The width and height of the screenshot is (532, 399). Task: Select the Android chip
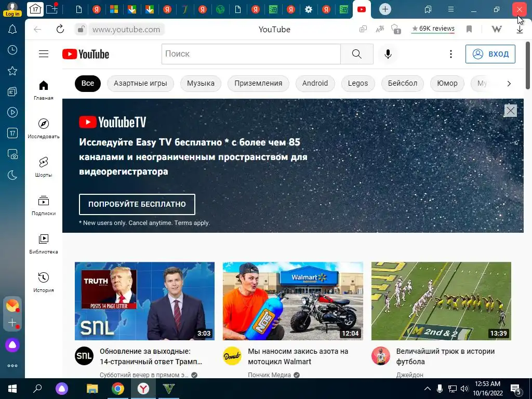(315, 84)
